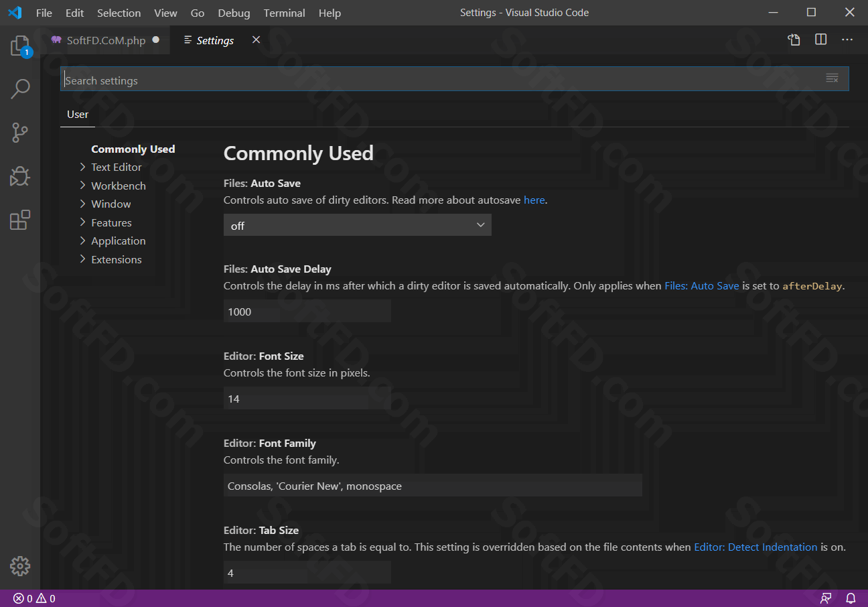Click the Files: Auto Save setting title
868x607 pixels.
tap(262, 183)
